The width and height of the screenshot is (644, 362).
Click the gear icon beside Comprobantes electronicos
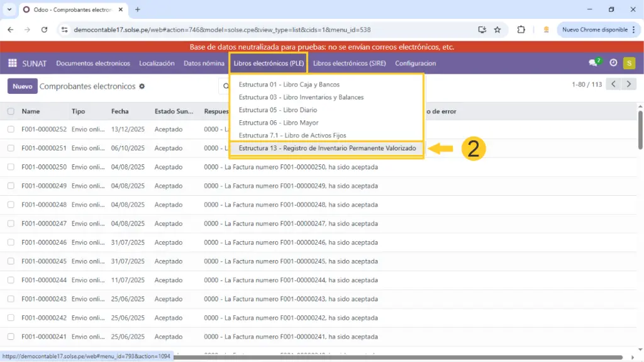pyautogui.click(x=142, y=86)
